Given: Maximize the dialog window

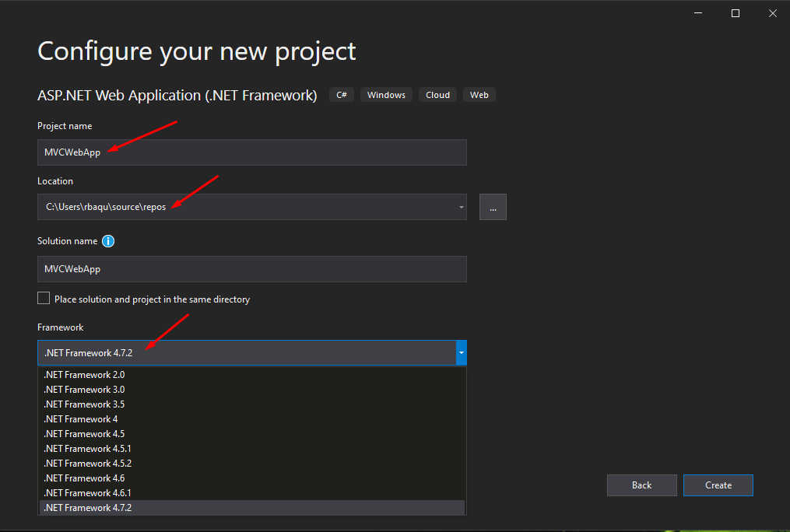Looking at the screenshot, I should tap(735, 13).
